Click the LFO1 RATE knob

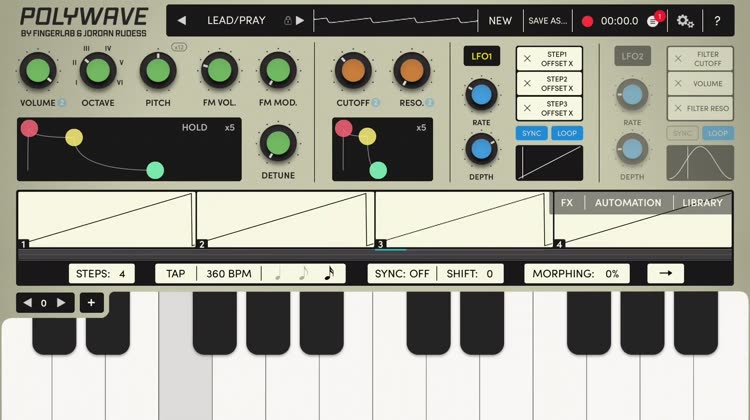pos(481,95)
